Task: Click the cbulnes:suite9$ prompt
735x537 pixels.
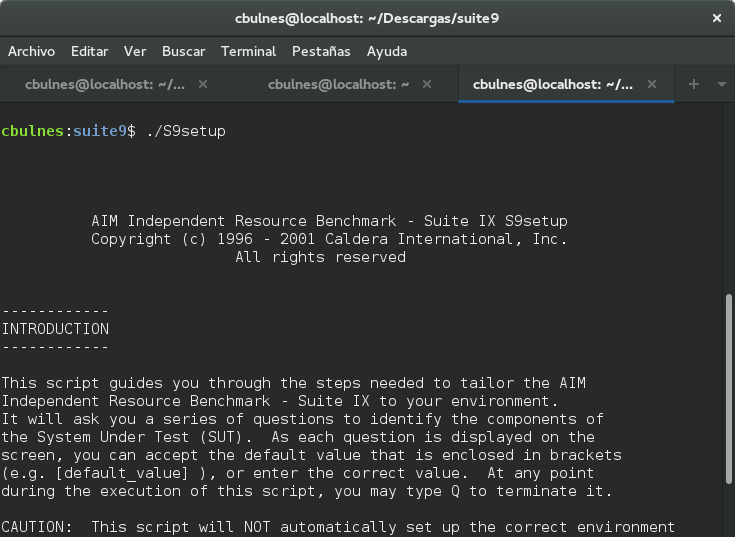Action: (68, 131)
